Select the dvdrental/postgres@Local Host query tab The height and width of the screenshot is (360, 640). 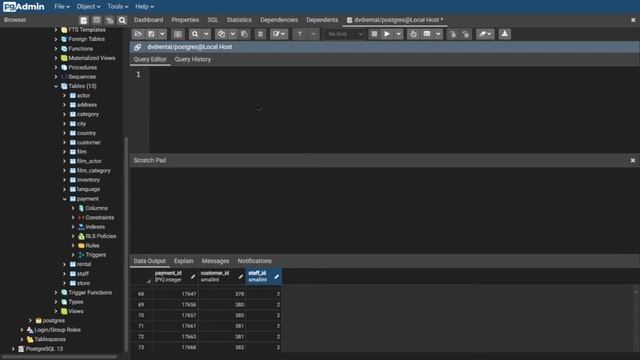[x=395, y=20]
